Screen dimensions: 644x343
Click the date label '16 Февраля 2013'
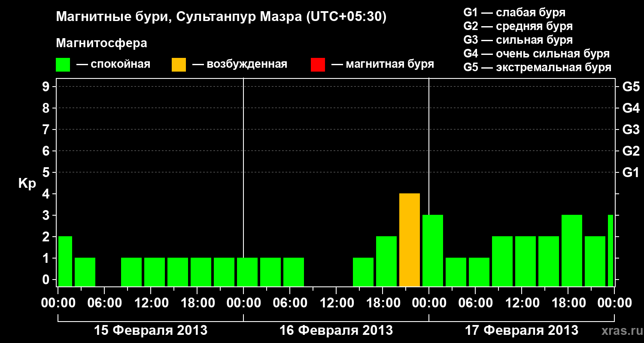click(336, 331)
